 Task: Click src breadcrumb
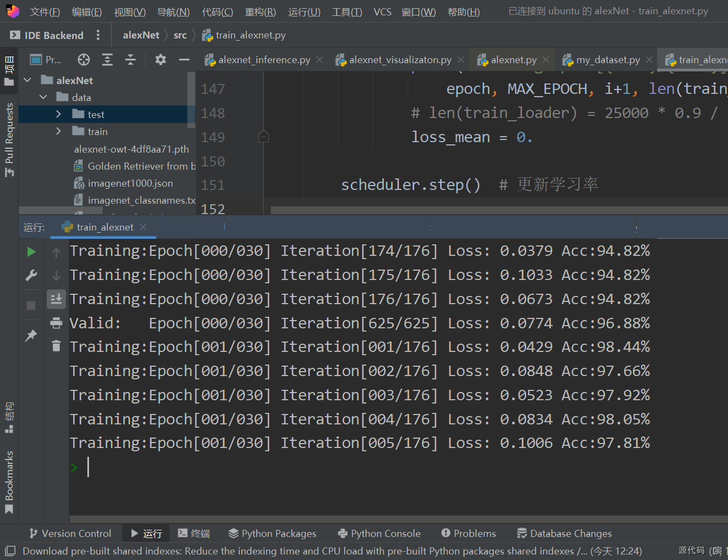tap(180, 35)
